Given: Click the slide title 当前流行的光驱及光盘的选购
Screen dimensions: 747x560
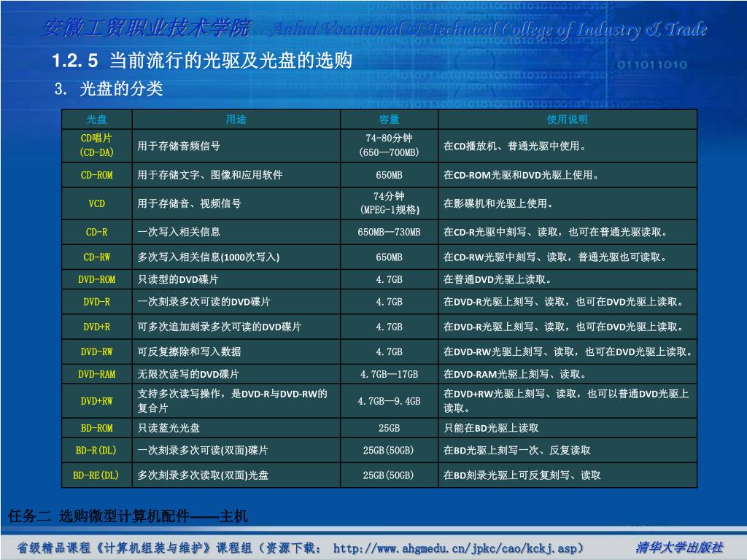Looking at the screenshot, I should coord(231,61).
